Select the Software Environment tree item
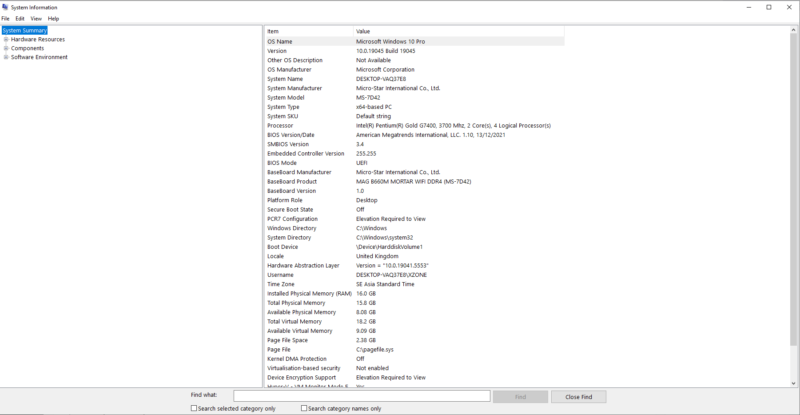Viewport: 800px width, 415px height. pos(39,57)
